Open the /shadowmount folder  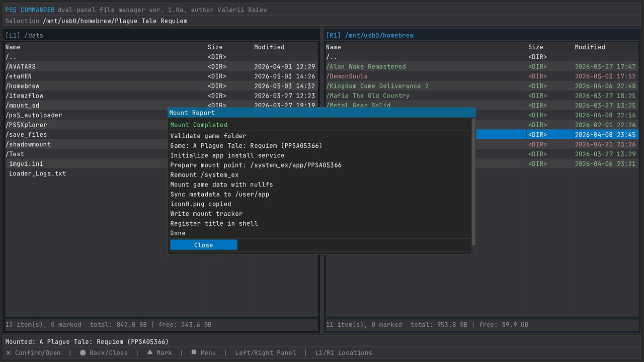click(86, 144)
